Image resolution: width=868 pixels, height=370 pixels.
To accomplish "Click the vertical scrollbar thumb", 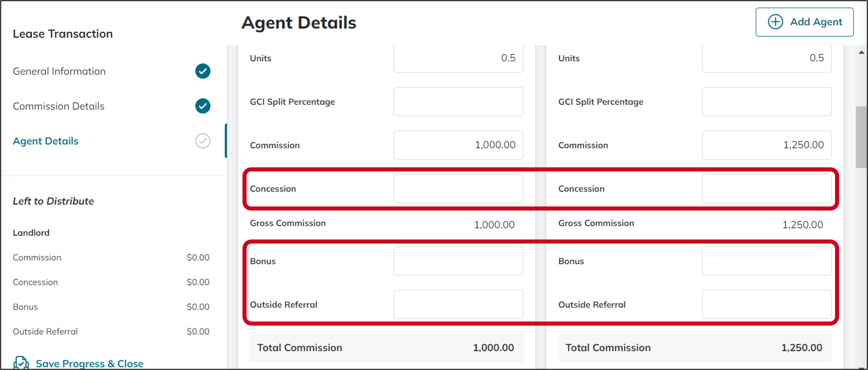I will click(x=861, y=137).
